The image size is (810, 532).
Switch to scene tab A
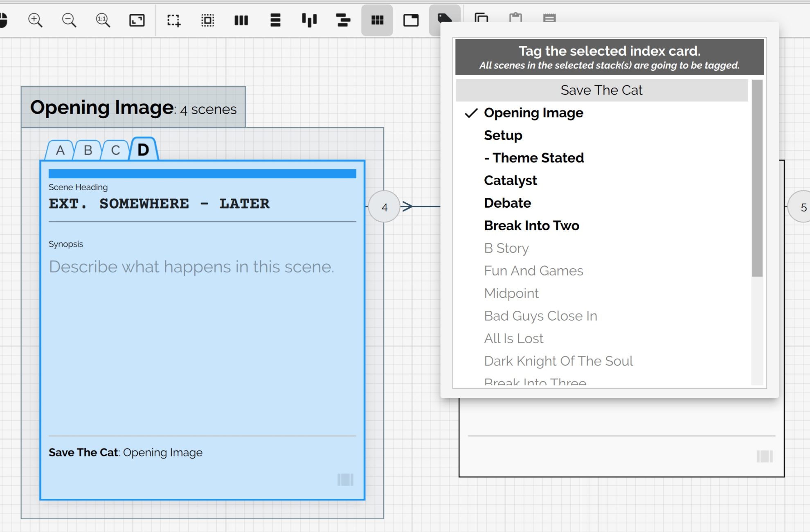click(x=60, y=150)
